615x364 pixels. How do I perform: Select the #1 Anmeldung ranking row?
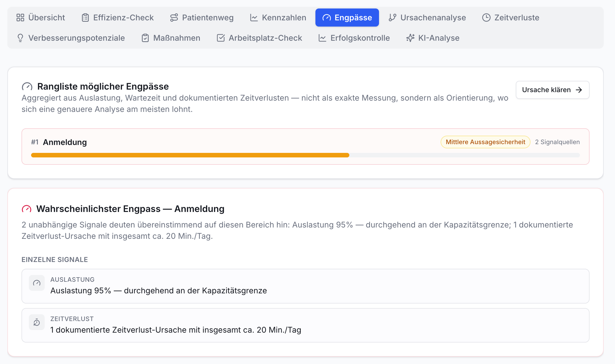[305, 146]
